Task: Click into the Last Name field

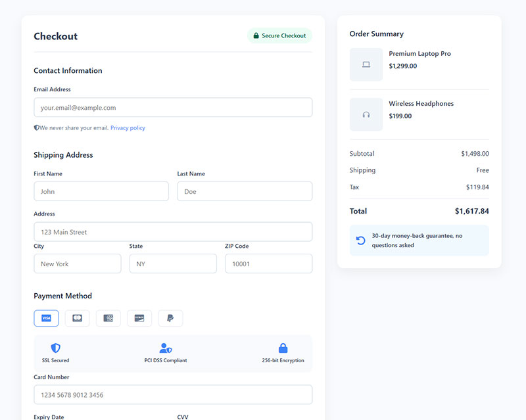Action: tap(245, 191)
